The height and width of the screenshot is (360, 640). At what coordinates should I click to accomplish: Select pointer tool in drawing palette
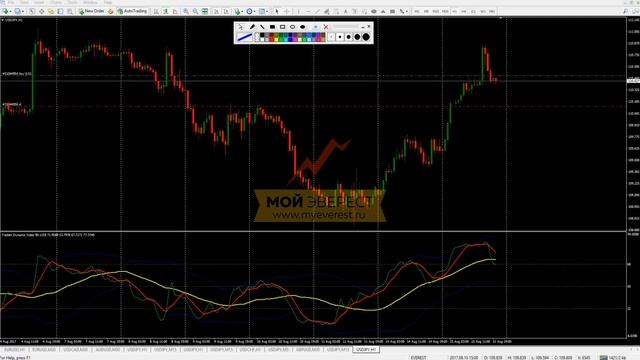(x=240, y=27)
